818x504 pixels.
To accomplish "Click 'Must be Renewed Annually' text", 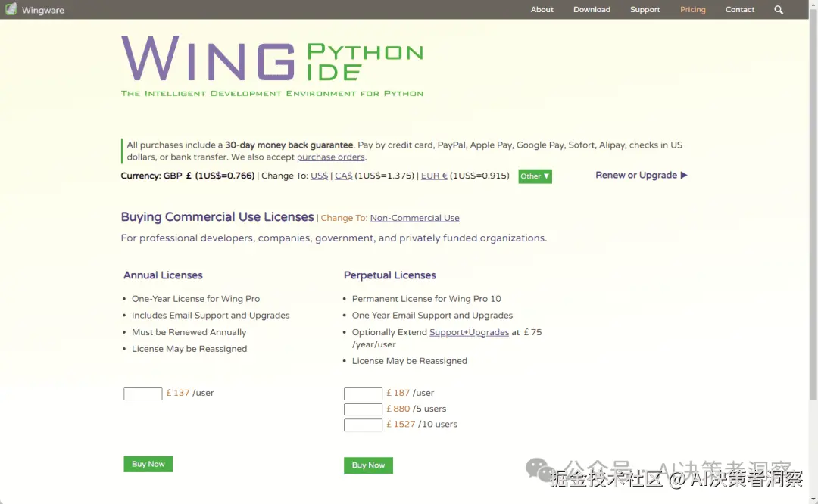I will click(189, 332).
